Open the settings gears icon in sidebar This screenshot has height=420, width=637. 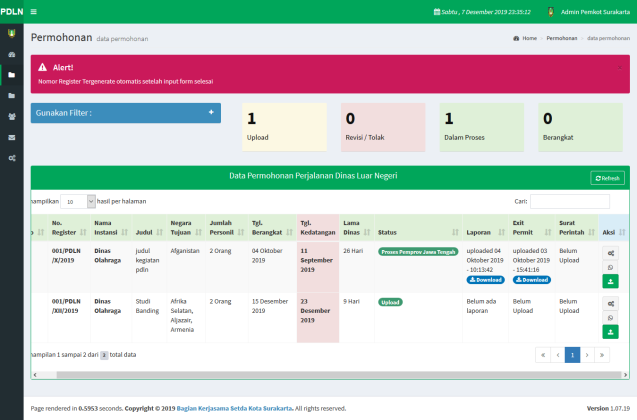[12, 158]
